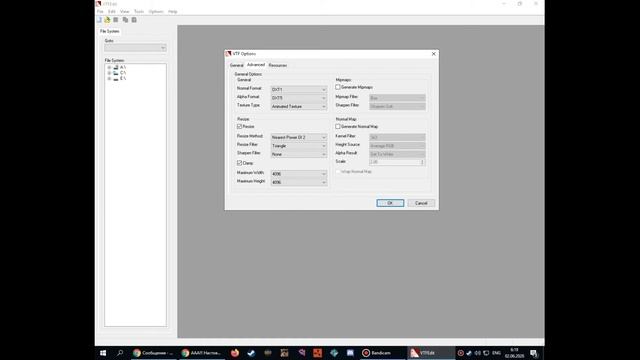Open the View menu
Screen dimensions: 640x360
click(124, 11)
